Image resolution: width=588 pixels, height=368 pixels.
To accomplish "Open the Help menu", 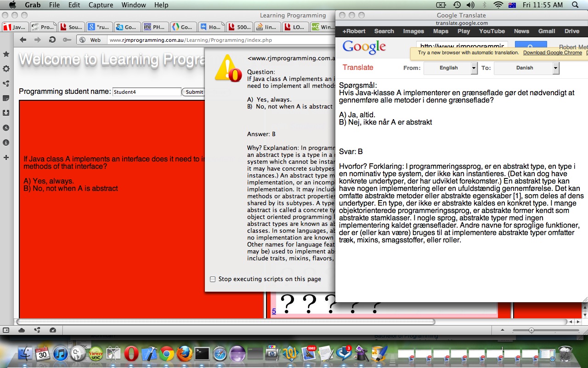I will coord(161,5).
